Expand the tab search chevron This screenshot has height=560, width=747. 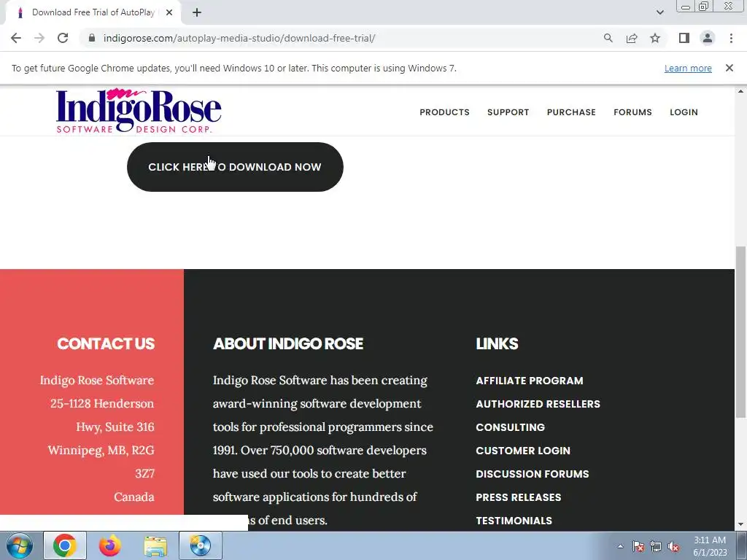(x=659, y=12)
